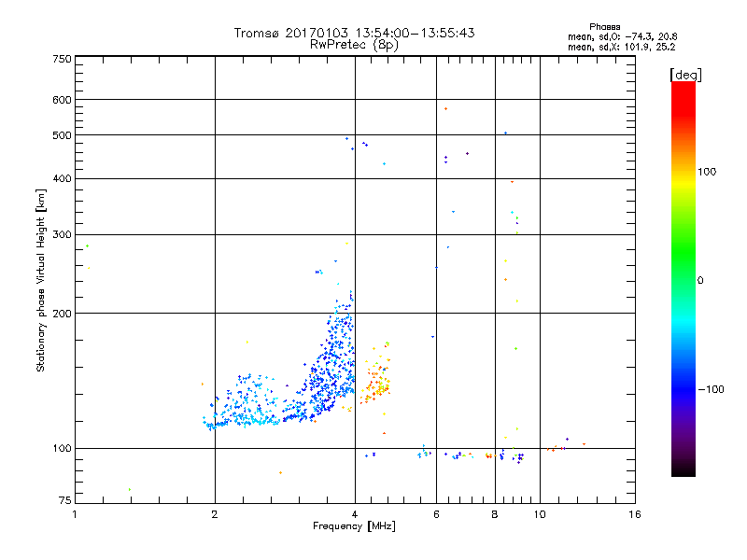Click the y-axis '300' tick label
This screenshot has width=747, height=560.
63,235
